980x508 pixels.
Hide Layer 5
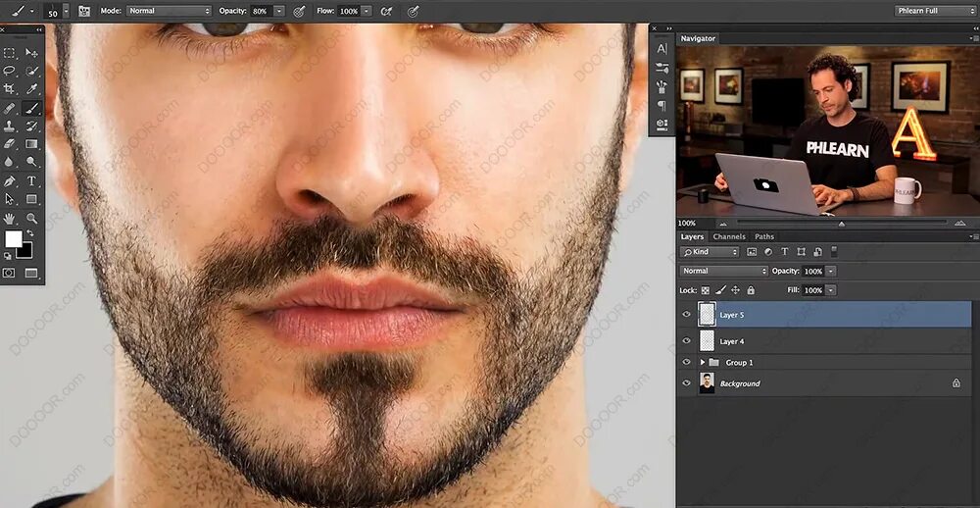[x=687, y=314]
